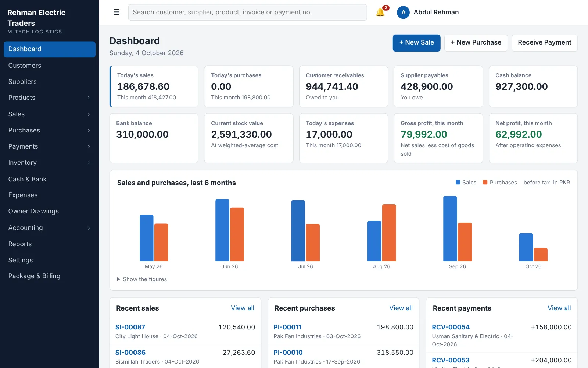Open the notifications bell icon
The width and height of the screenshot is (588, 368).
click(380, 12)
